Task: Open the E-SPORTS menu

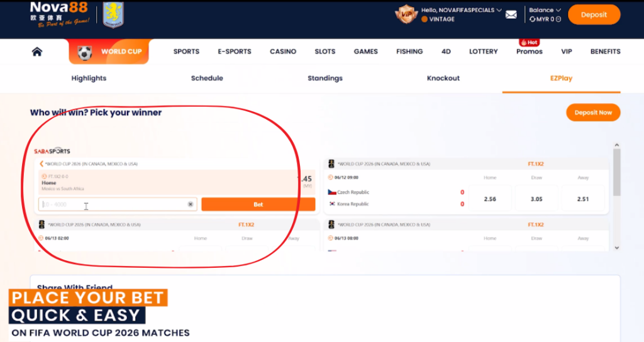Action: point(235,52)
